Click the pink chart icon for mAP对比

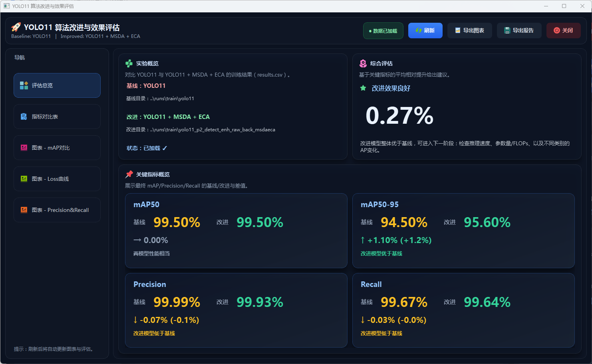pos(24,148)
